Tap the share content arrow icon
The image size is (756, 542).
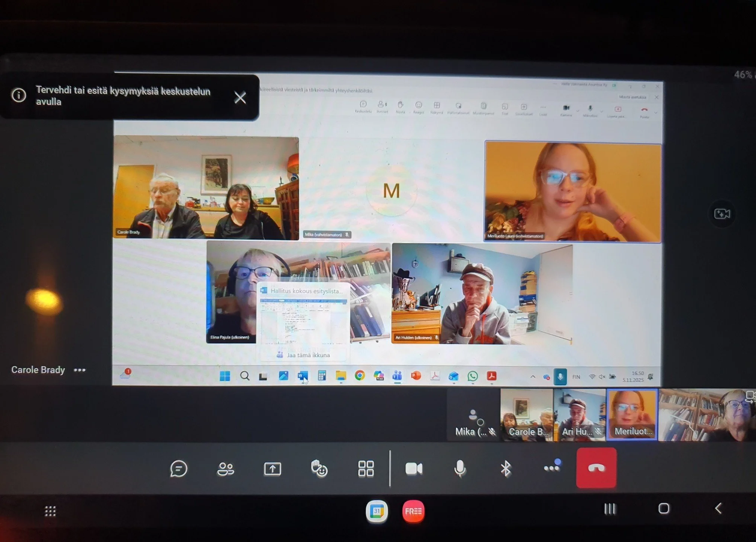[x=272, y=469]
